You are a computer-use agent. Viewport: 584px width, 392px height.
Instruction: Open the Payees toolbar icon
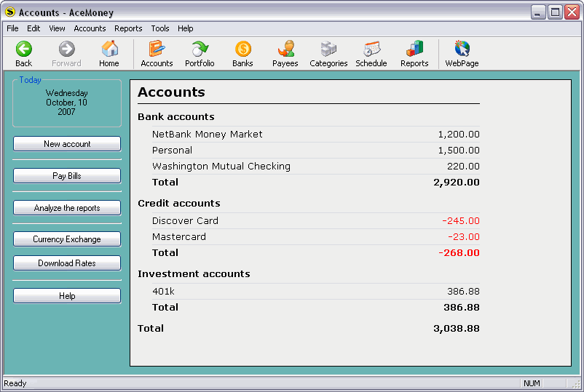click(285, 49)
